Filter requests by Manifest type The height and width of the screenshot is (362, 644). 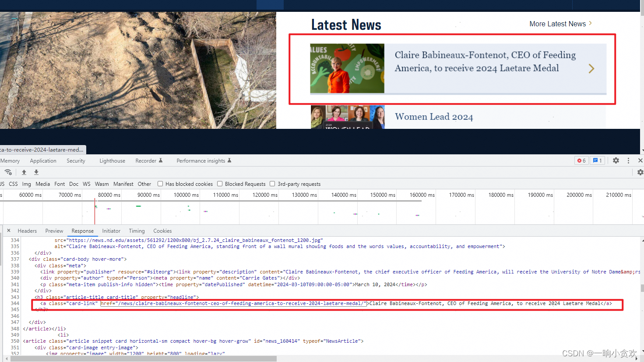pyautogui.click(x=123, y=184)
